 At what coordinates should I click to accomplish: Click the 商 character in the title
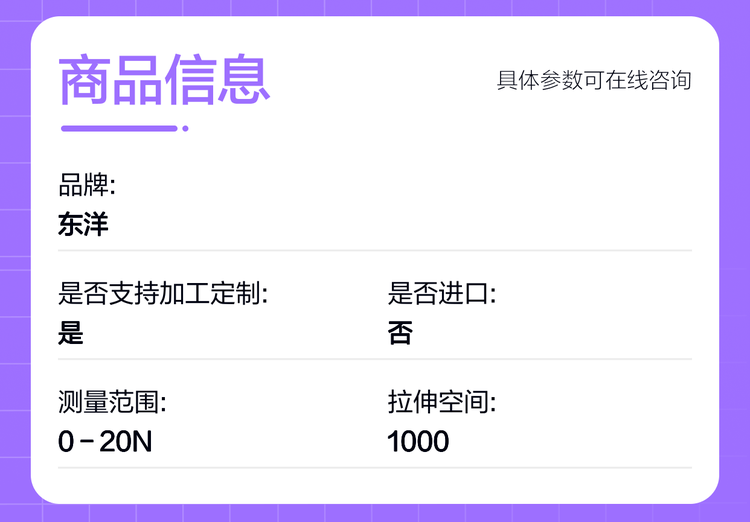coord(84,80)
